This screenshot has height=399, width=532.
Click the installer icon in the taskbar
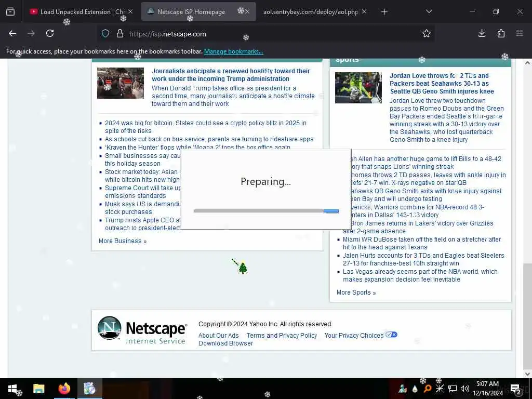pos(89,389)
